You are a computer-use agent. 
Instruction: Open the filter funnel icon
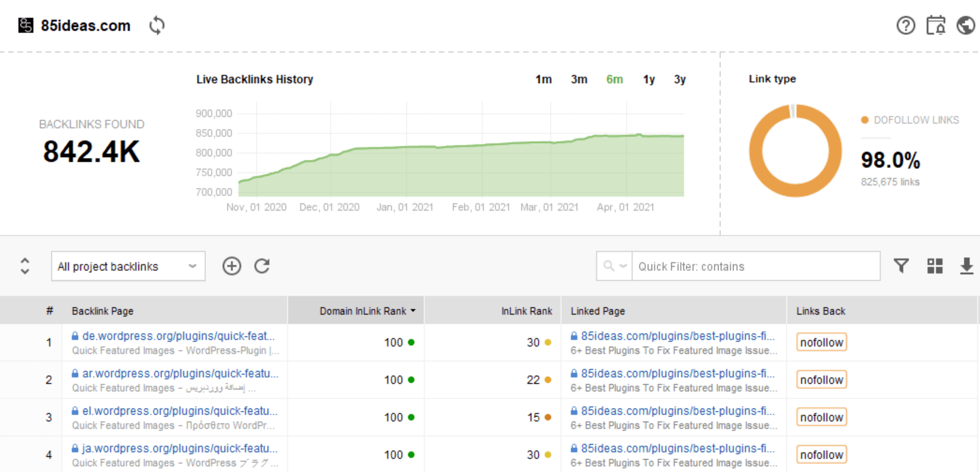pos(901,266)
